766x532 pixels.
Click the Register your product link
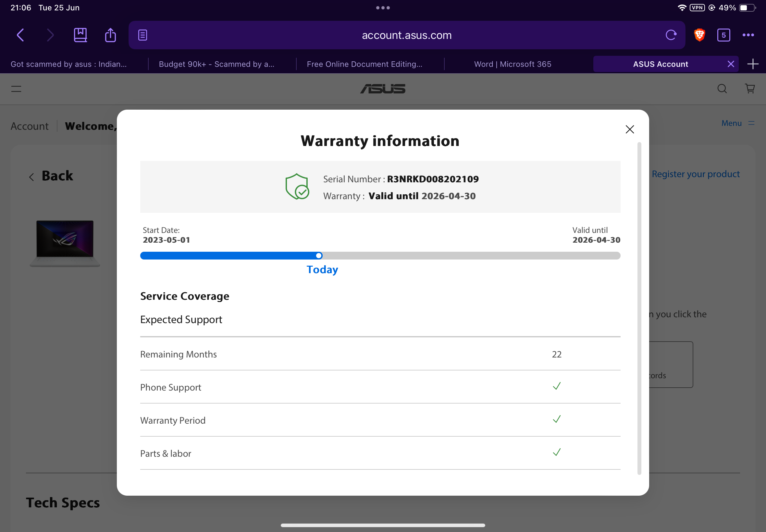[x=696, y=174]
